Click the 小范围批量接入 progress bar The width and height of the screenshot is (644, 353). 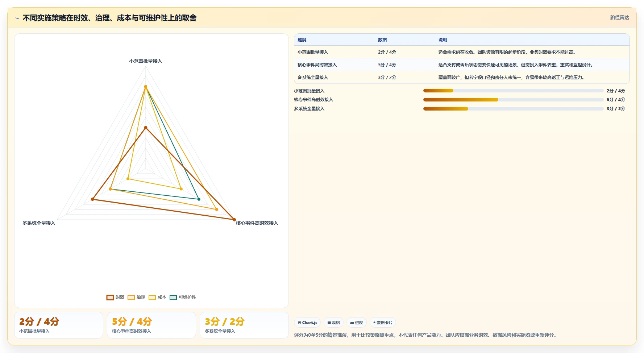[x=513, y=91]
